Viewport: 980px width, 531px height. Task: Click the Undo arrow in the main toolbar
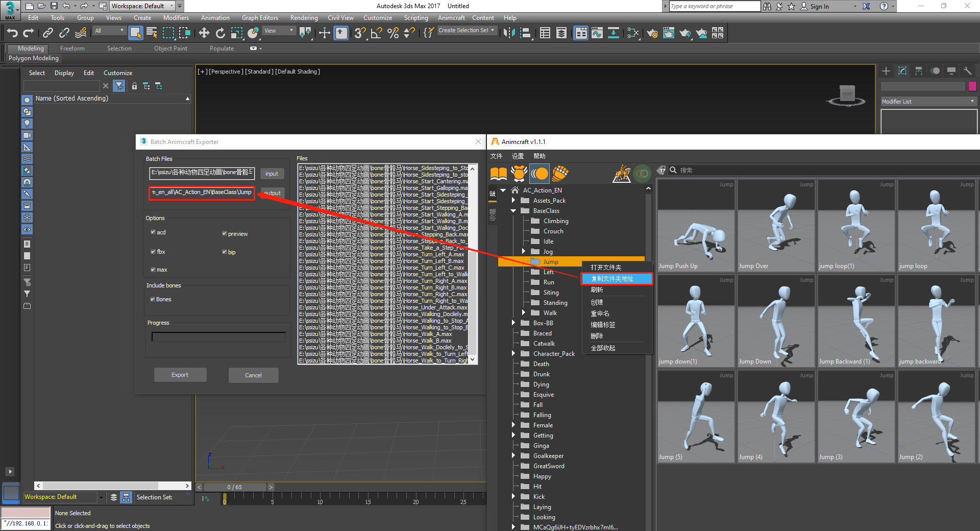12,33
